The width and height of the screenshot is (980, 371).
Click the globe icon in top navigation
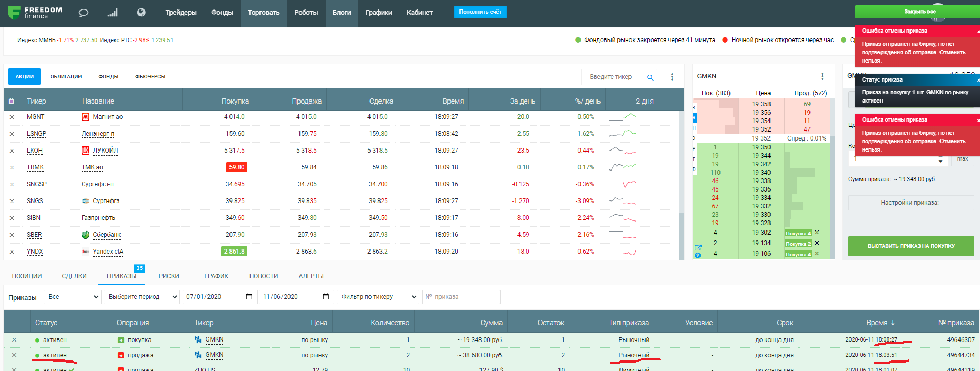coord(142,13)
